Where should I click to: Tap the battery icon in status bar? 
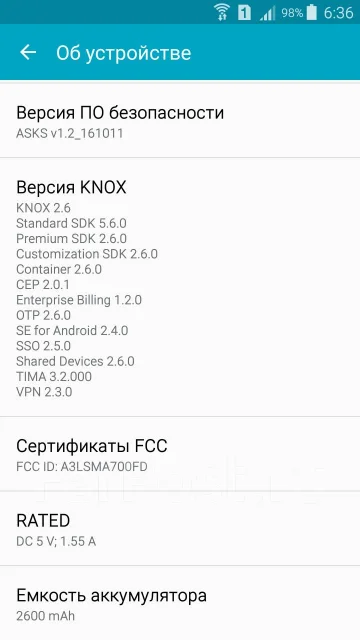[312, 12]
